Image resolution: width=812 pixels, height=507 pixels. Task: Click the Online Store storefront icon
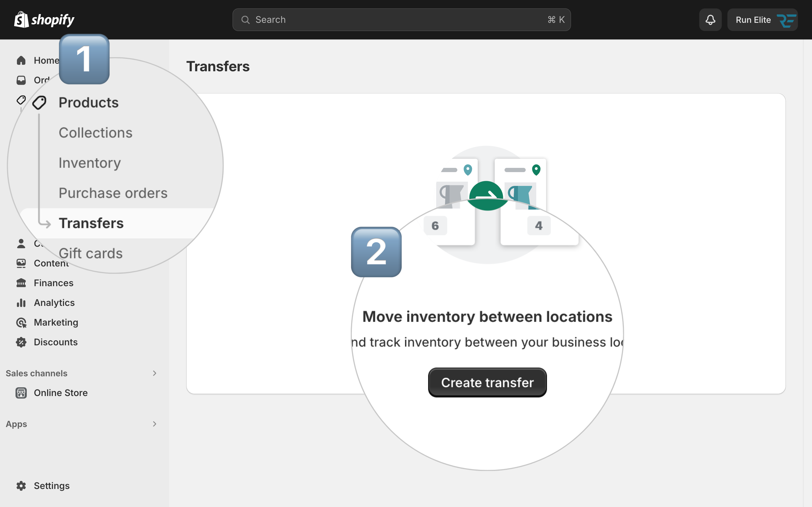(21, 393)
